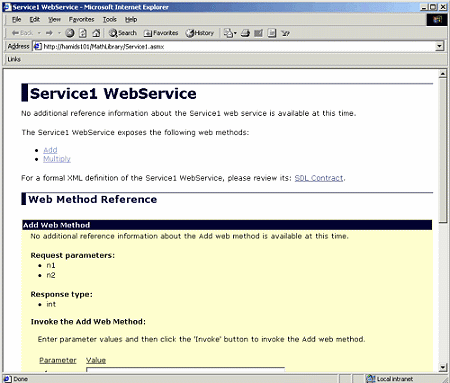
Task: Close the Internet Explorer window
Action: click(443, 7)
